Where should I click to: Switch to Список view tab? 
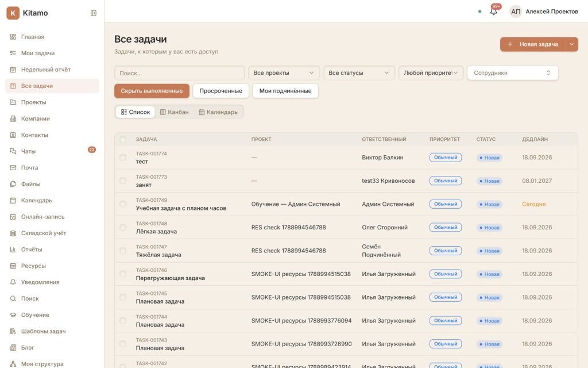coord(136,112)
